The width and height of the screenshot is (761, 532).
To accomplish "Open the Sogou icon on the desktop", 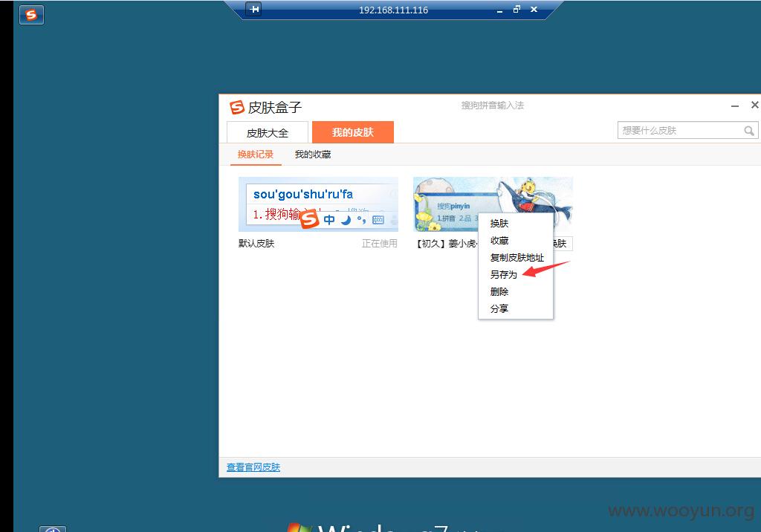I will click(31, 15).
